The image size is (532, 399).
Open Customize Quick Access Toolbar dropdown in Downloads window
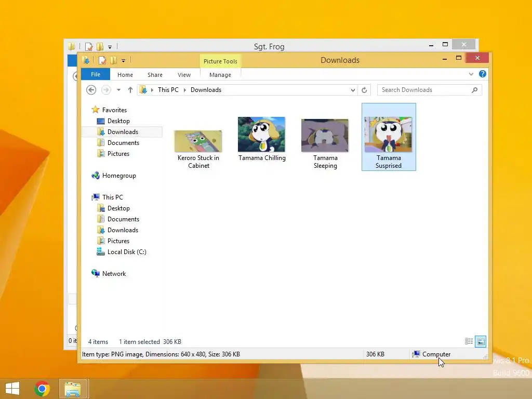point(124,61)
